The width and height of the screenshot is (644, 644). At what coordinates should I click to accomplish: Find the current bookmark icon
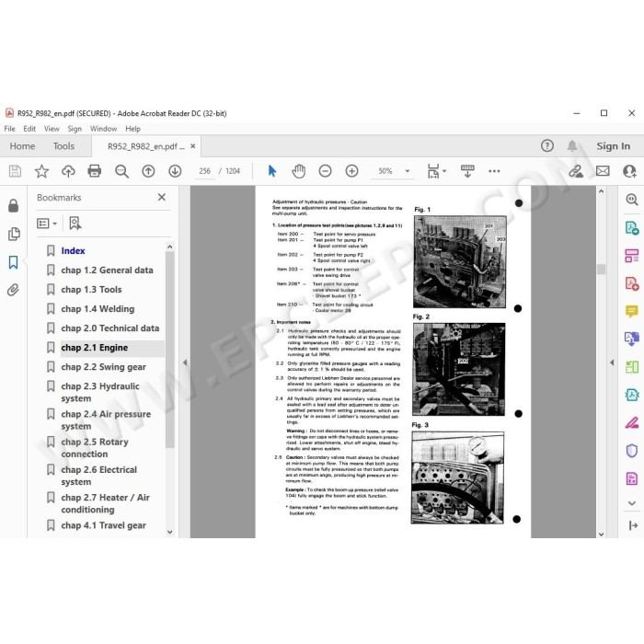[x=75, y=224]
